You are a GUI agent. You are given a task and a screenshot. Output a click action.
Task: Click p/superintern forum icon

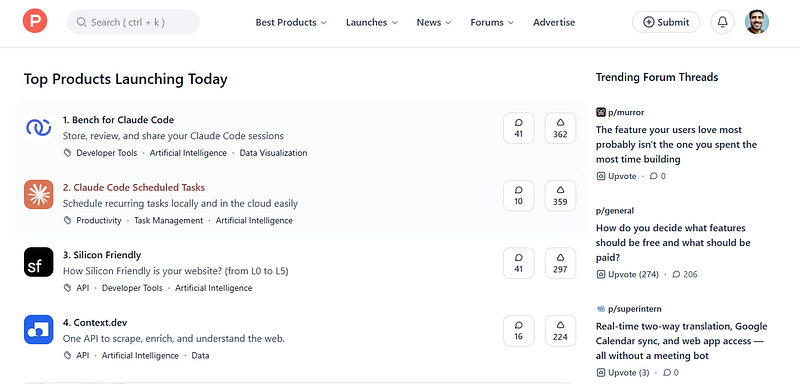tap(601, 309)
